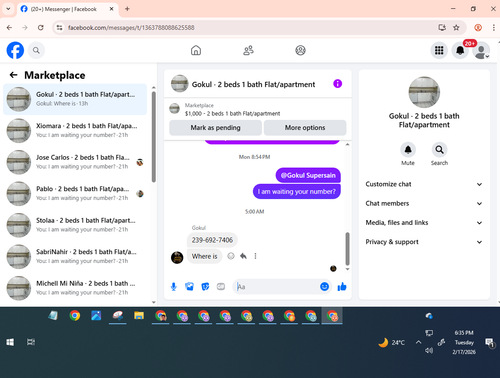Open the Facebook logo home link
This screenshot has width=500, height=378.
[x=15, y=50]
